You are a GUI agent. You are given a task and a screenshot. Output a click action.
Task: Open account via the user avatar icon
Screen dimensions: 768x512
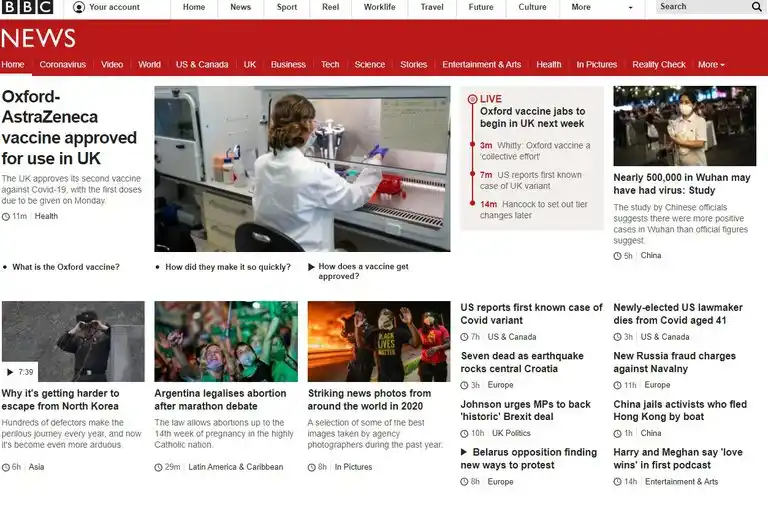pyautogui.click(x=80, y=7)
